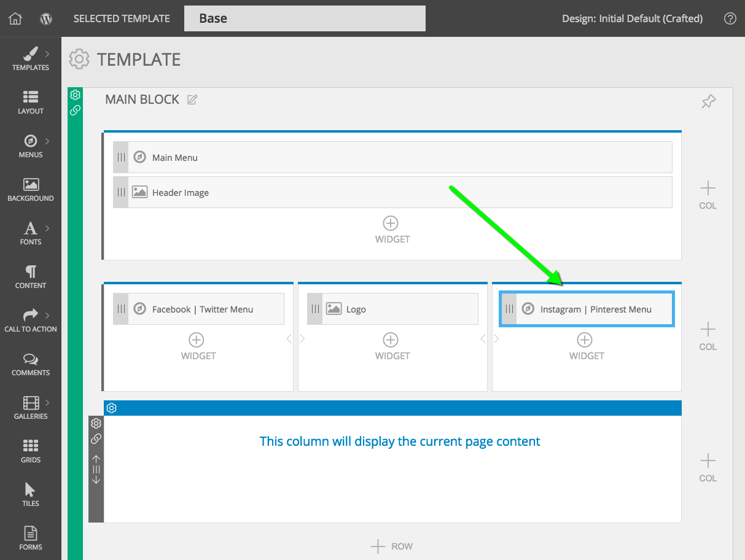Open content row settings gear icon
Screen dimensions: 745x560
pos(96,423)
